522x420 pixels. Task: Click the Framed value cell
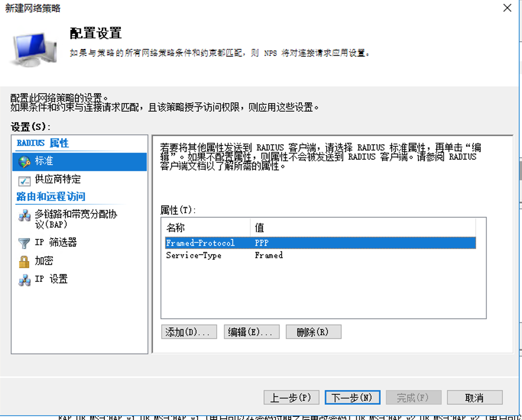point(269,255)
